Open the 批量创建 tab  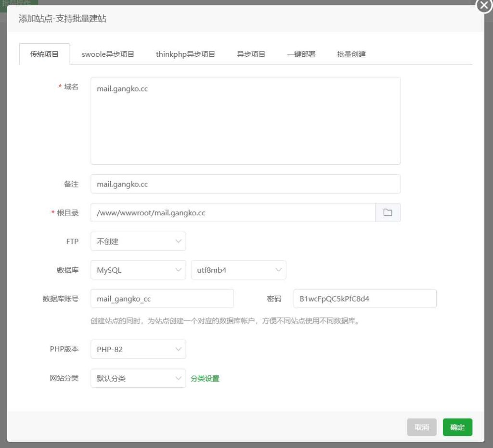351,54
